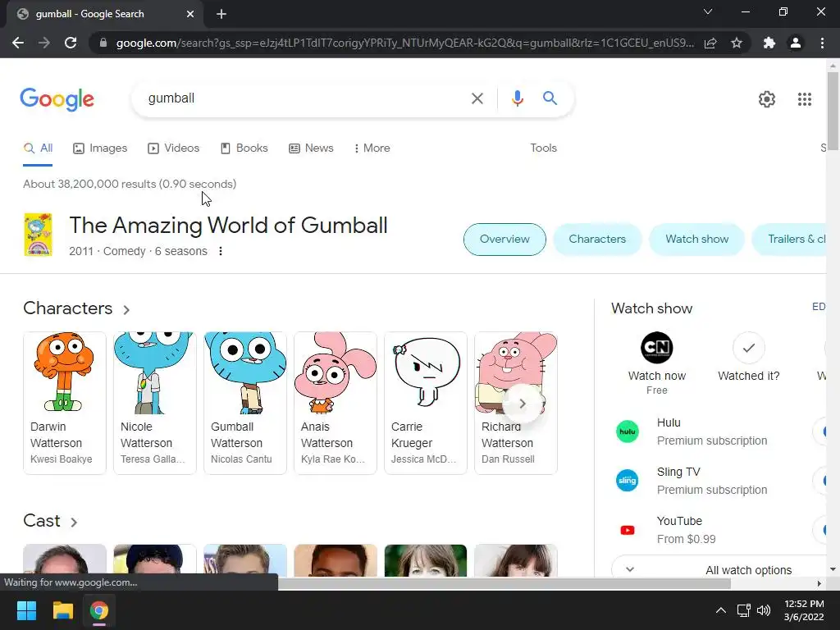The image size is (840, 630).
Task: Click the address bar URL
Action: (x=404, y=43)
